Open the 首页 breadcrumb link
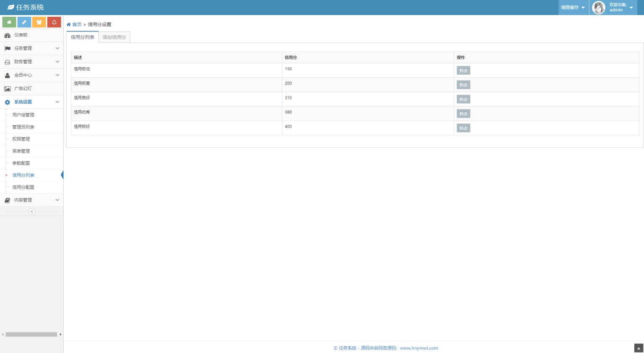 click(77, 25)
